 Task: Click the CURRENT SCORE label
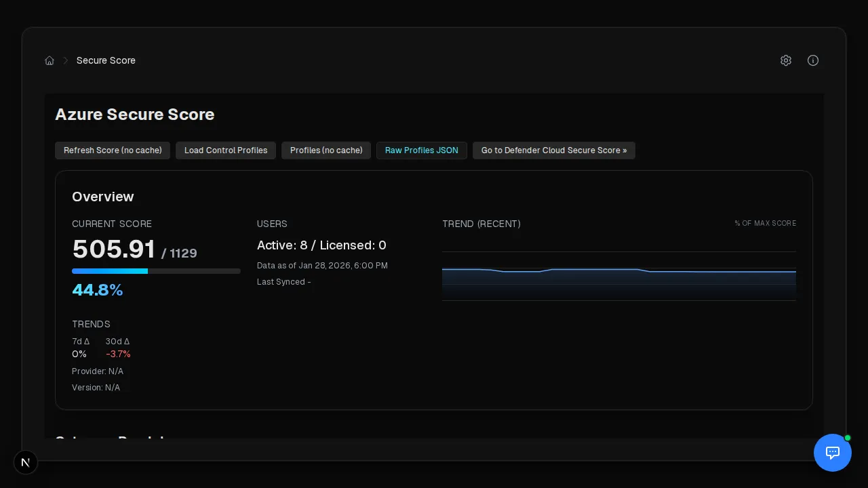click(x=112, y=224)
